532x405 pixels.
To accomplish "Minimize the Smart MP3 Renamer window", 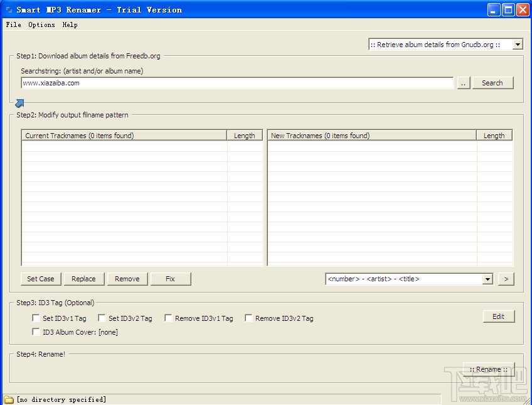I will click(494, 10).
